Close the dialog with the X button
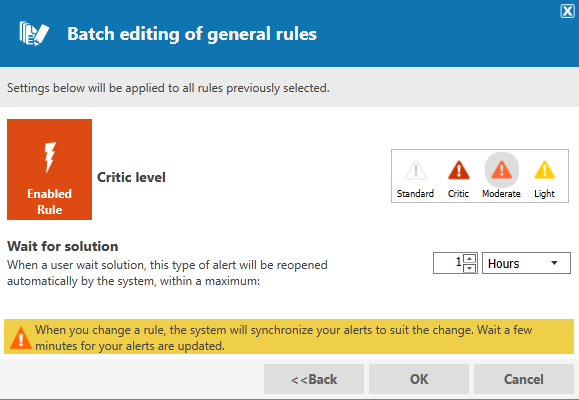The width and height of the screenshot is (579, 400). (x=567, y=11)
